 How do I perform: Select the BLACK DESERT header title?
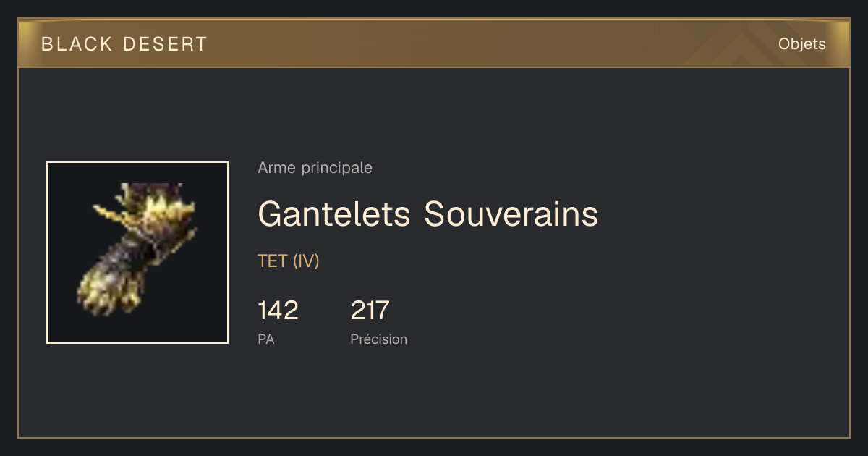click(124, 44)
